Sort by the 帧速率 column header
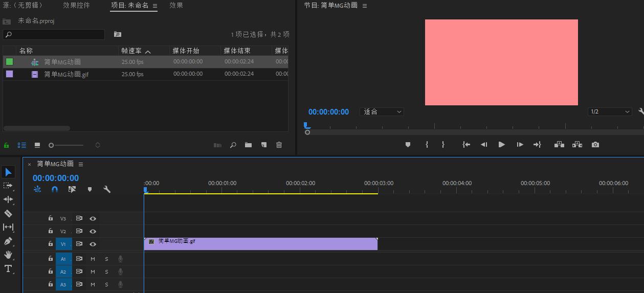 point(131,51)
